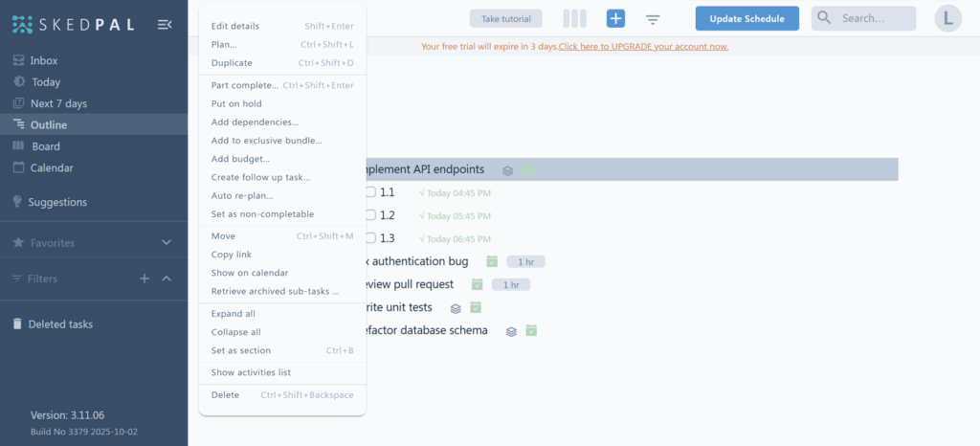Viewport: 980px width, 446px height.
Task: Add a new filter with plus icon
Action: pos(145,279)
